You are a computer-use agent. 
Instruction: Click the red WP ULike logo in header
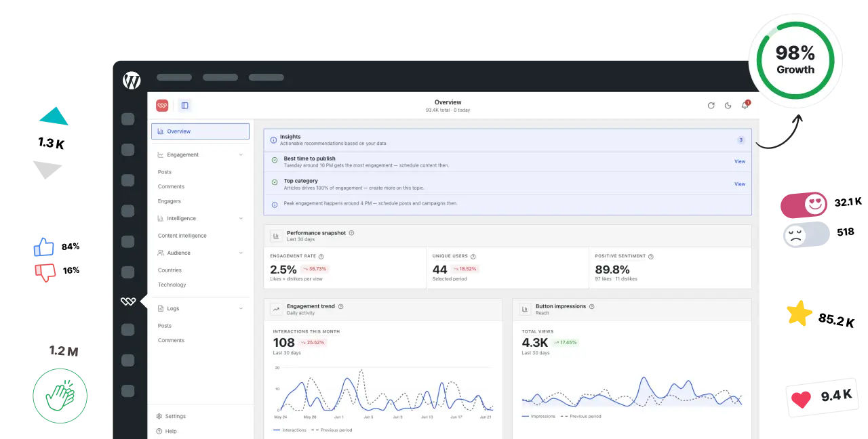click(162, 106)
